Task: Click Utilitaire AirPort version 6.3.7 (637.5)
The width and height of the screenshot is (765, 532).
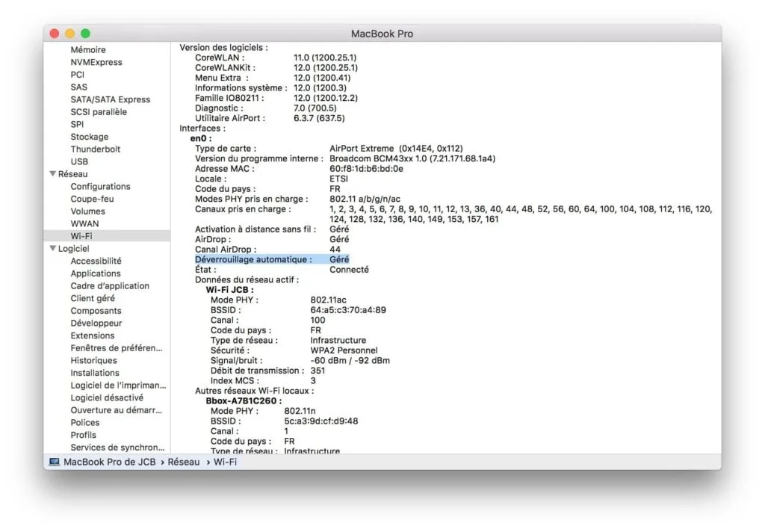Action: [x=319, y=118]
